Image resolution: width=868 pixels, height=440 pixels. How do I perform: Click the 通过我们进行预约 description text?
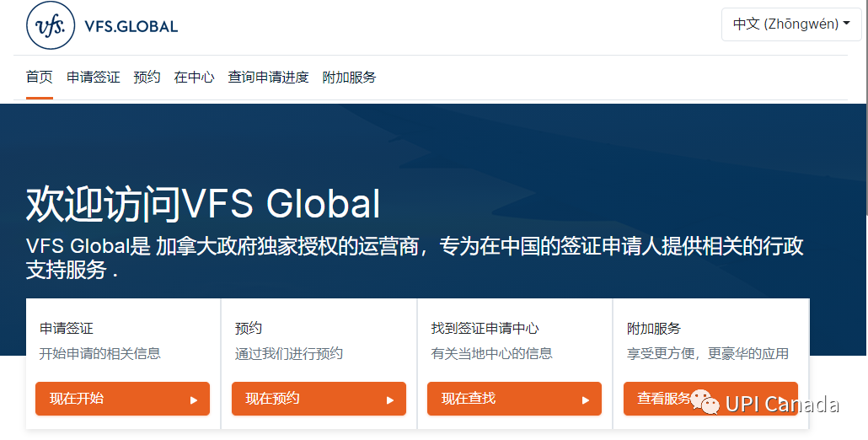pos(289,353)
